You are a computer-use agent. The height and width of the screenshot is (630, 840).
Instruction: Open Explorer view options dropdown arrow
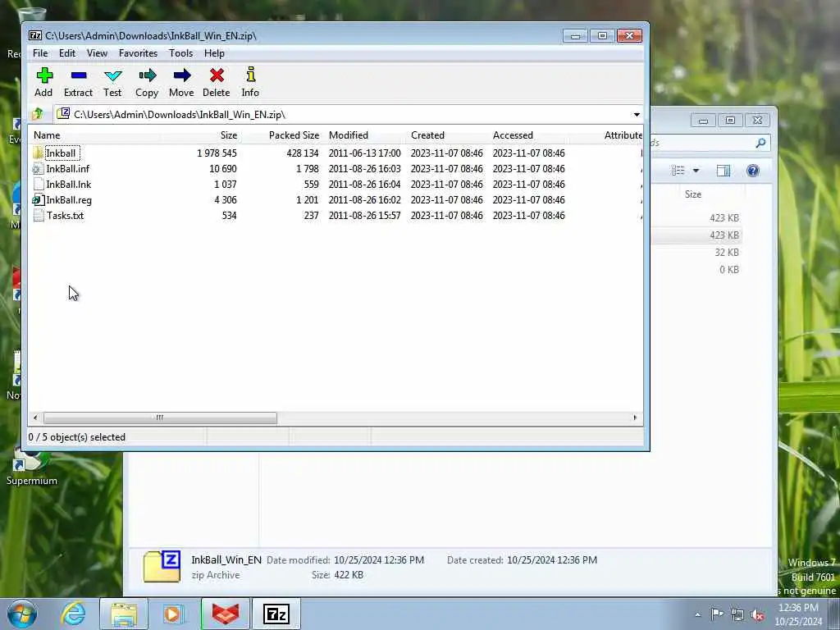tap(696, 171)
